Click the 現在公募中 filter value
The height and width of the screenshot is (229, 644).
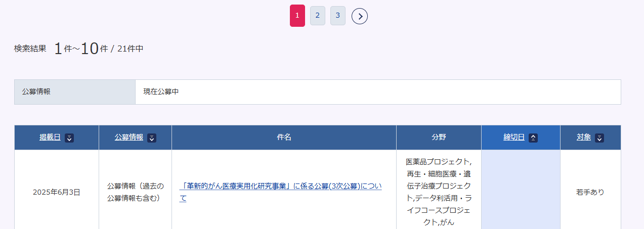(161, 92)
